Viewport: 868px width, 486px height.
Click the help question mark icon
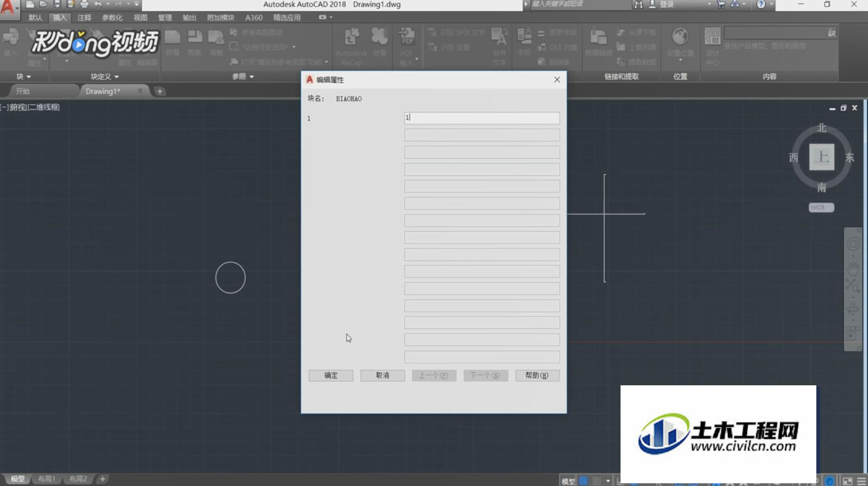click(x=761, y=4)
